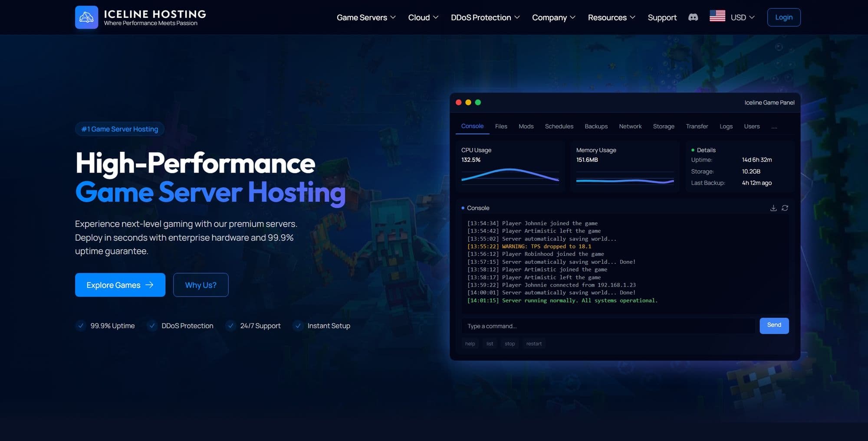
Task: Expand the USD currency selector
Action: click(742, 17)
